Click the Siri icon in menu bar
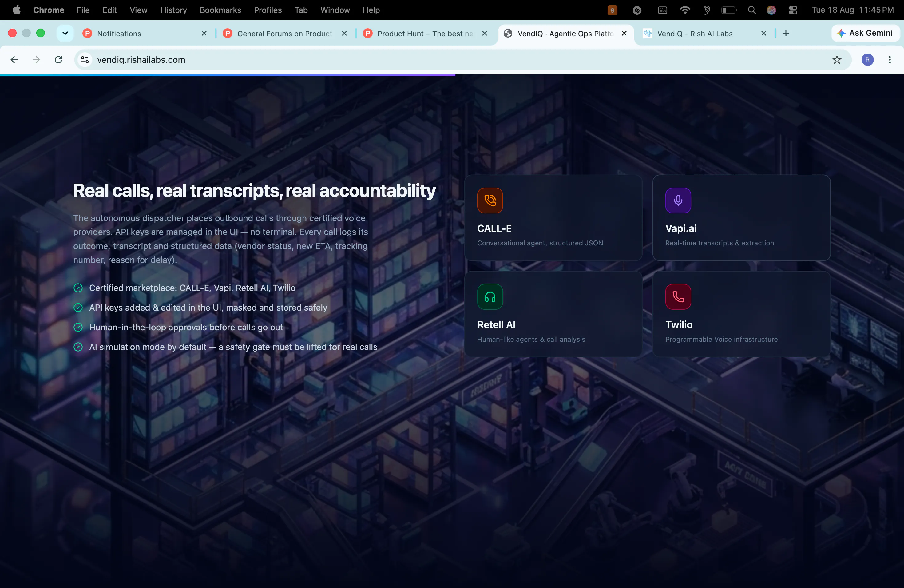Image resolution: width=904 pixels, height=588 pixels. (771, 10)
